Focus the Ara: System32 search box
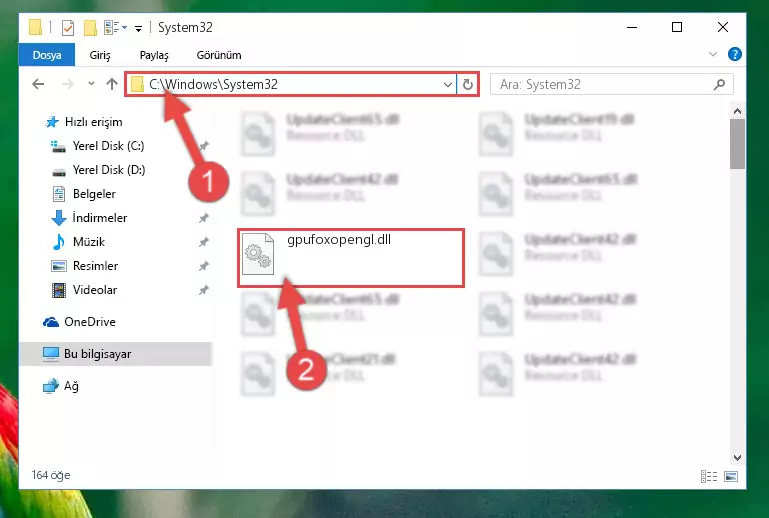Screen dimensions: 769x518 612,84
